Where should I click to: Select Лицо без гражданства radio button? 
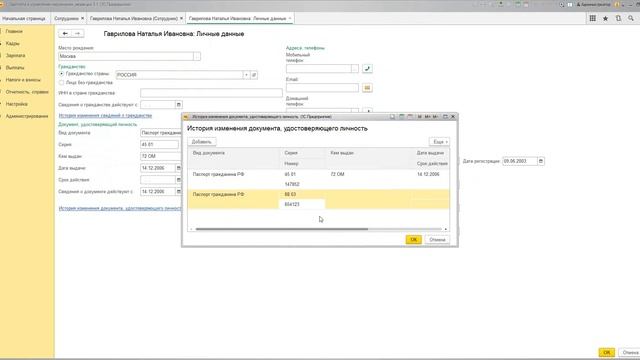click(61, 82)
